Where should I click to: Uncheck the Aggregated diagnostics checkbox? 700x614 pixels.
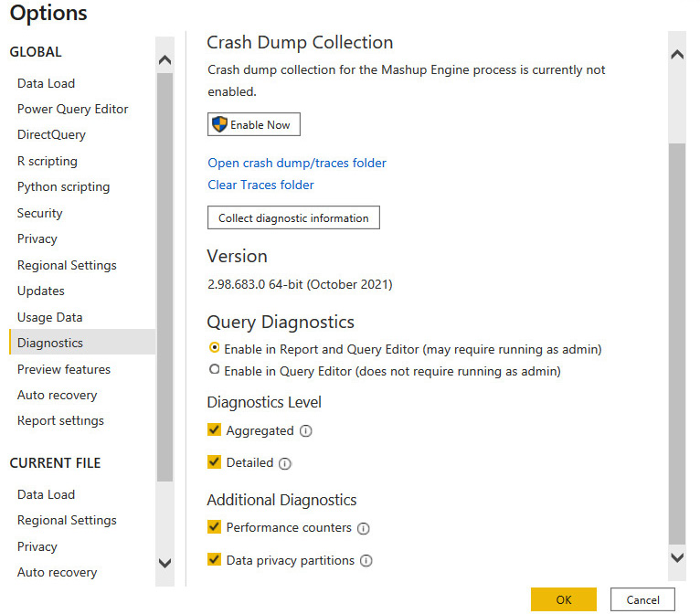click(x=214, y=429)
